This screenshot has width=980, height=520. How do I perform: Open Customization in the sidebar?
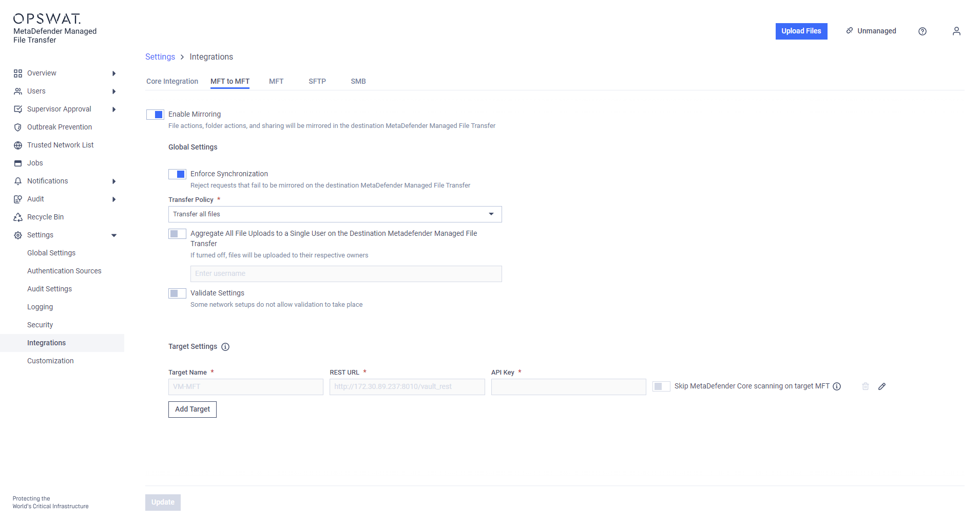point(50,361)
